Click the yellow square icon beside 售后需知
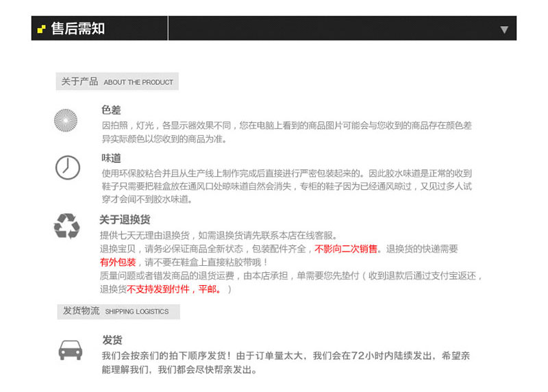This screenshot has width=548, height=392. point(42,29)
